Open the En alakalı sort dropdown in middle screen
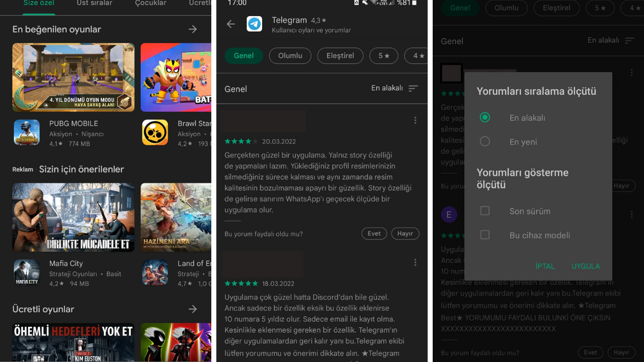Screen dimensions: 644x362 (x=394, y=88)
